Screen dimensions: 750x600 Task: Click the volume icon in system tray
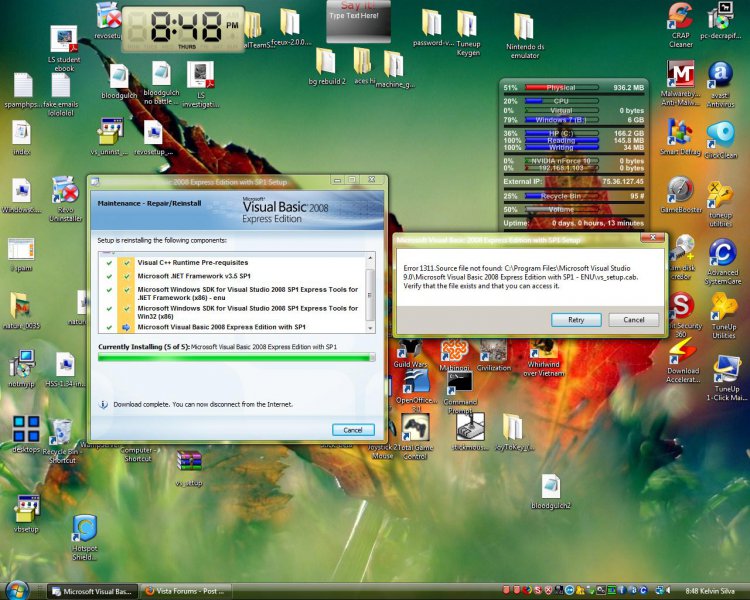668,590
